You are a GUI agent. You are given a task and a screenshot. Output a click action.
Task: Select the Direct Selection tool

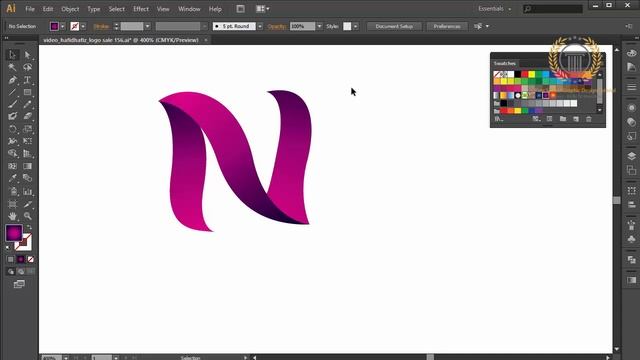coord(27,55)
